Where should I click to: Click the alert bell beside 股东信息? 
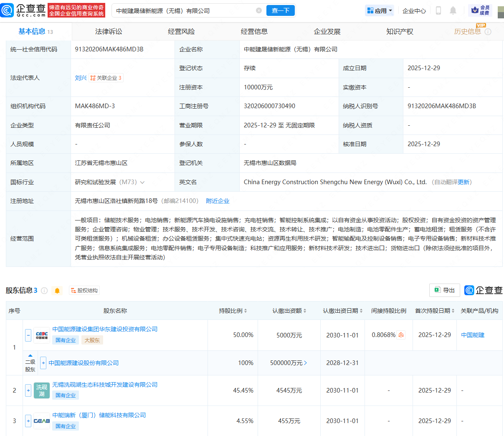point(57,290)
